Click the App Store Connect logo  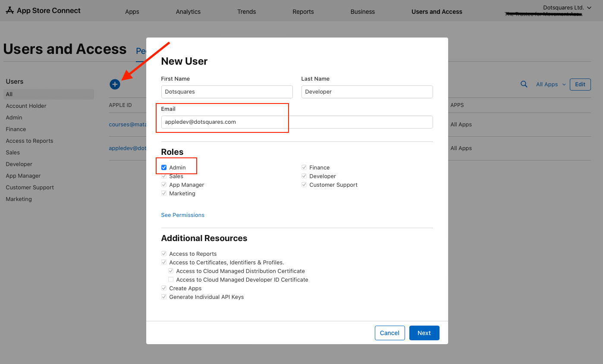pyautogui.click(x=43, y=10)
